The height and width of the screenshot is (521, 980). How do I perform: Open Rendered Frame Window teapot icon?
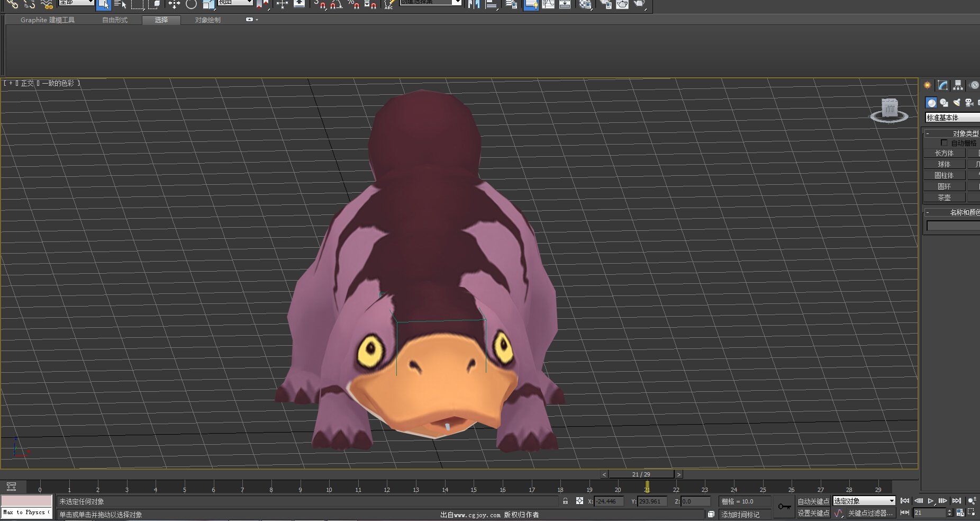point(622,4)
